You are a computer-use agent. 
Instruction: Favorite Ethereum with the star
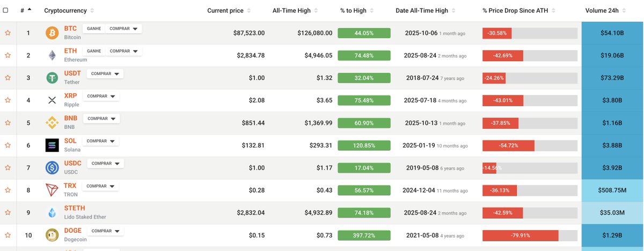pos(8,55)
